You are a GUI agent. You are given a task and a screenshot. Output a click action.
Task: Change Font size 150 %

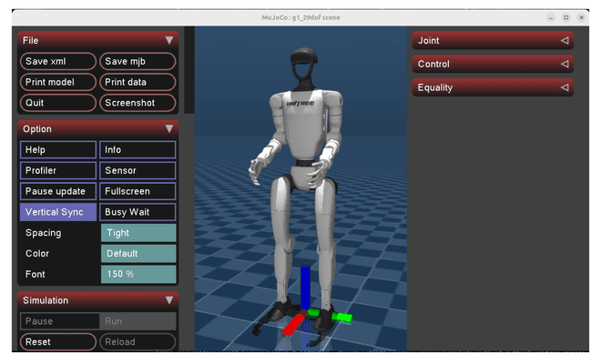(x=138, y=274)
